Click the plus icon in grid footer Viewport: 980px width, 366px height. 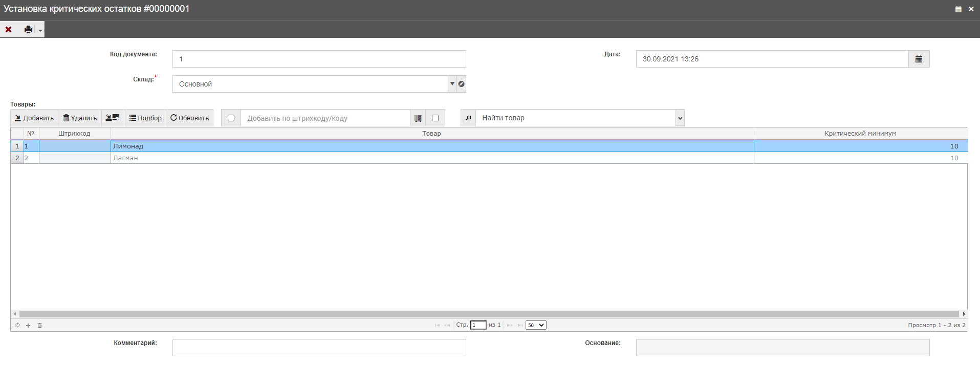[x=28, y=326]
